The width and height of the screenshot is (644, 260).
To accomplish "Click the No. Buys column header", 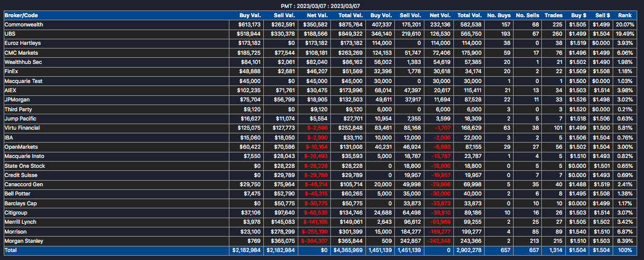I will coord(499,15).
